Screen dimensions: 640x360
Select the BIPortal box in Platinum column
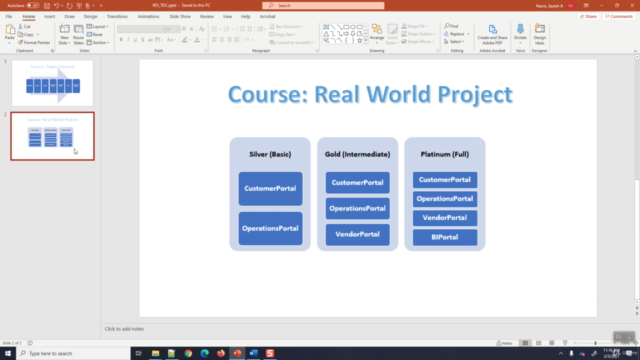coord(445,237)
